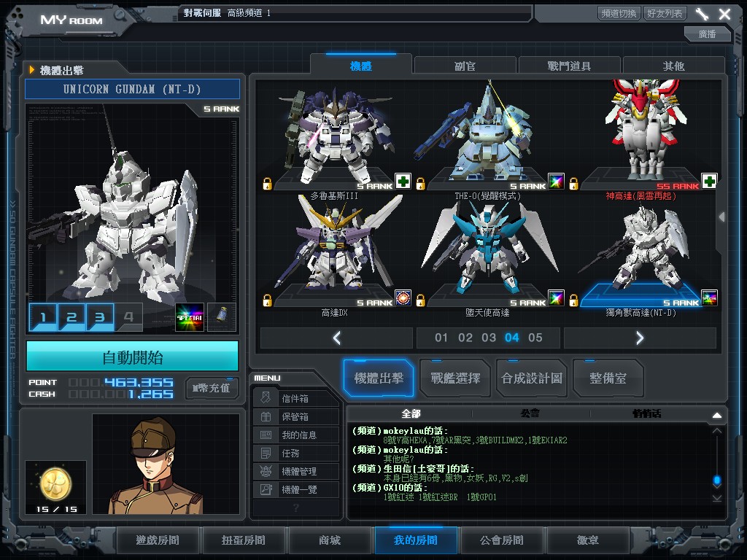This screenshot has width=747, height=560.
Task: Click the magnifier icon beside MY ROOM
Action: pyautogui.click(x=120, y=16)
